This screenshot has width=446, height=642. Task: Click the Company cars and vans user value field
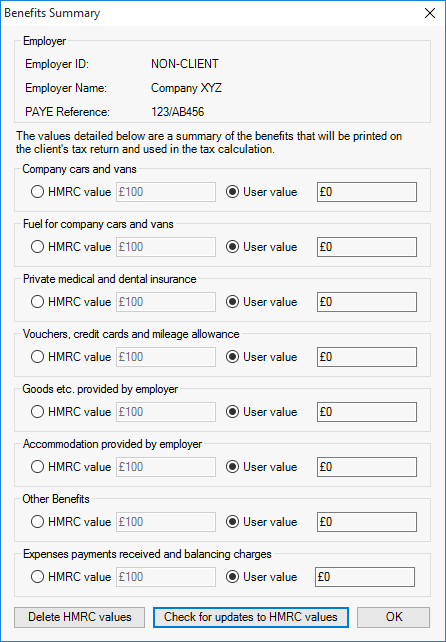tap(367, 192)
